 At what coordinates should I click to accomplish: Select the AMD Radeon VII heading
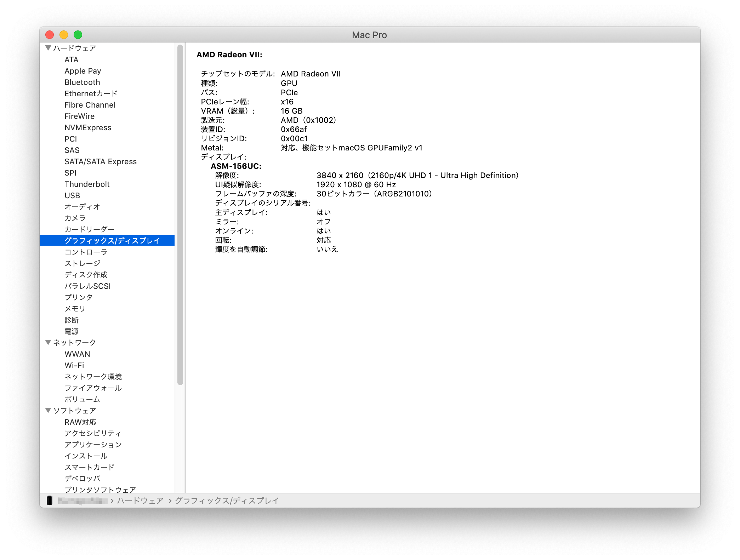point(229,55)
